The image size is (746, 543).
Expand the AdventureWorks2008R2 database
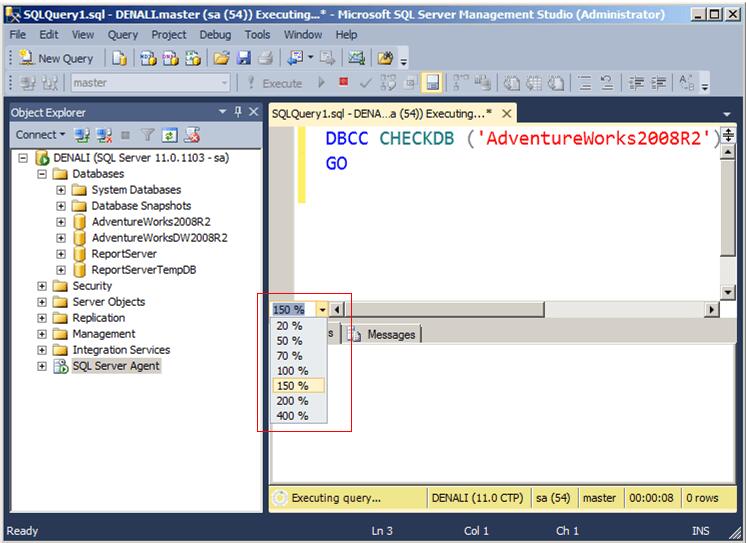click(60, 222)
